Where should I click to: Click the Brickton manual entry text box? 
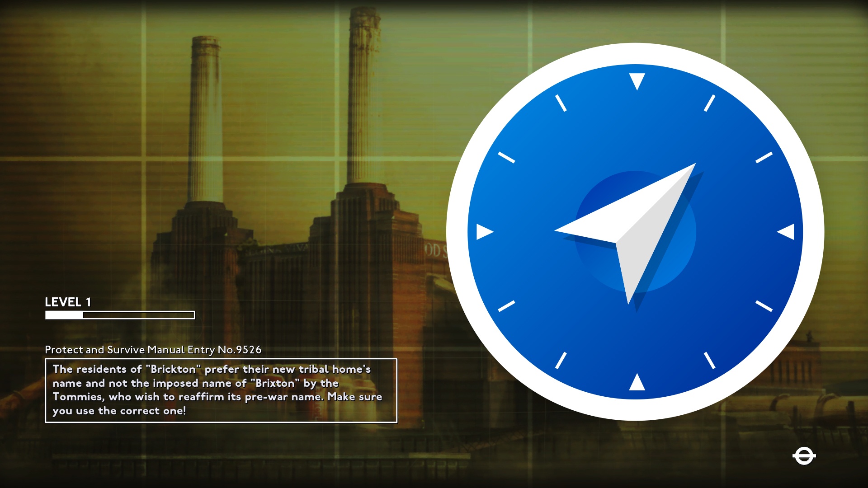point(221,390)
